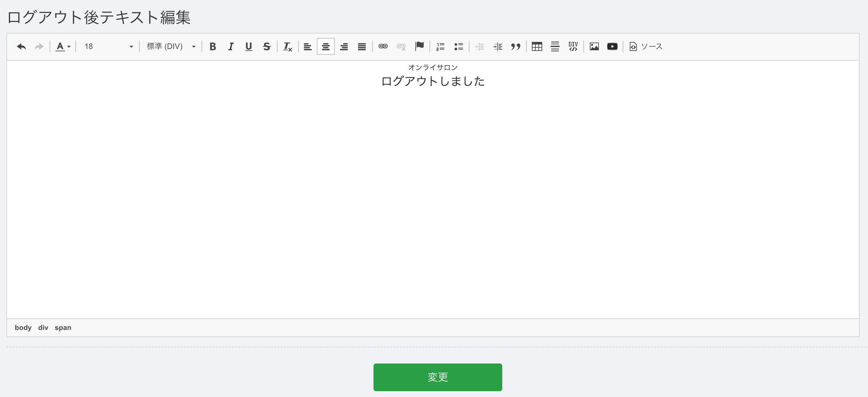Click the remove formatting icon
The width and height of the screenshot is (868, 397).
point(288,46)
